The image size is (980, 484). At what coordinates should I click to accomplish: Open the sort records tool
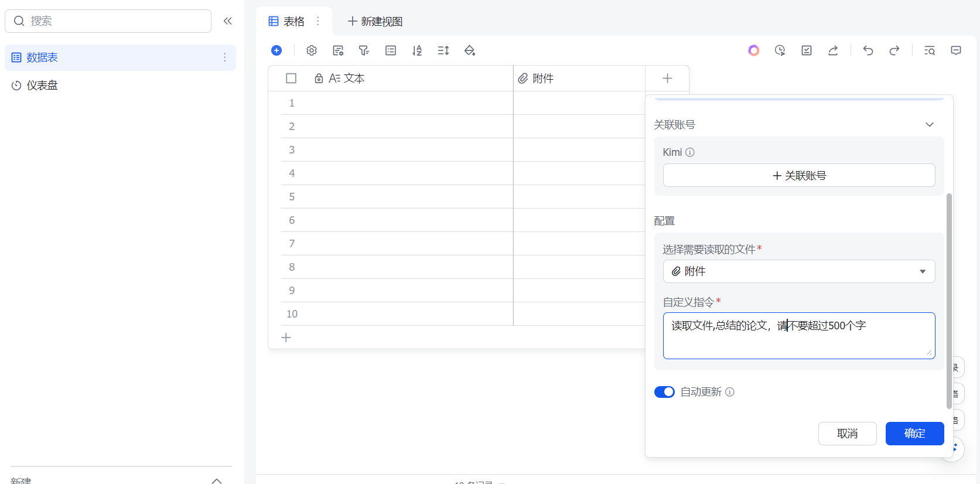click(417, 50)
